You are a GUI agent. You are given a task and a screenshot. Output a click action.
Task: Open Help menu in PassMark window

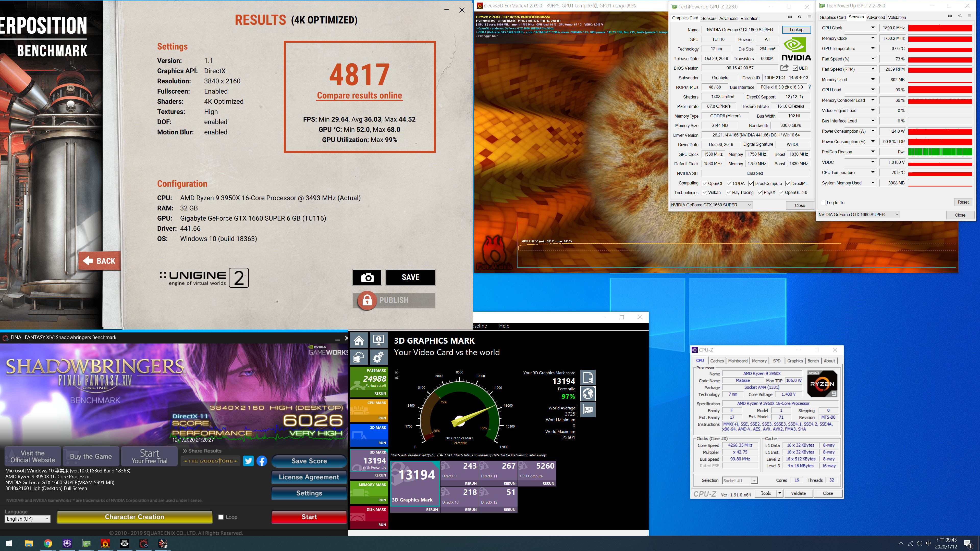[x=504, y=326]
